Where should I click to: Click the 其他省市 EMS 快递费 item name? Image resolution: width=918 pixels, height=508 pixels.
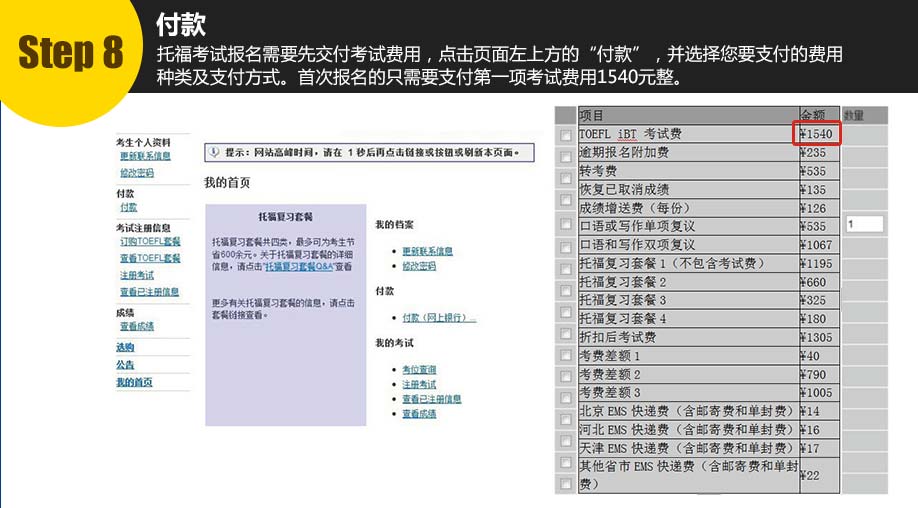click(688, 475)
